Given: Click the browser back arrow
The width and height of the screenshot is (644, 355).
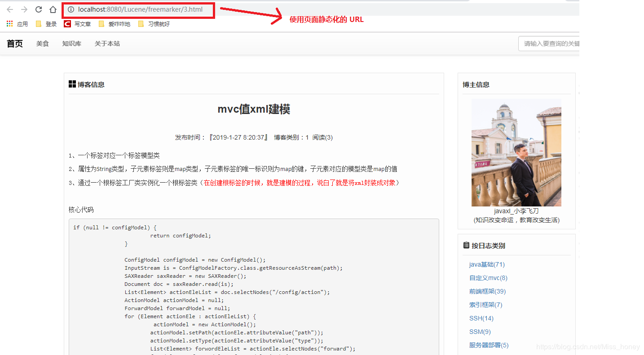Looking at the screenshot, I should [10, 9].
